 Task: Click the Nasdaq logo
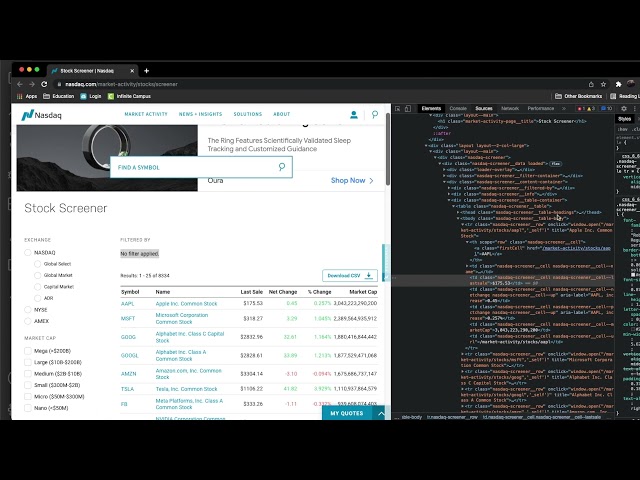pos(41,115)
